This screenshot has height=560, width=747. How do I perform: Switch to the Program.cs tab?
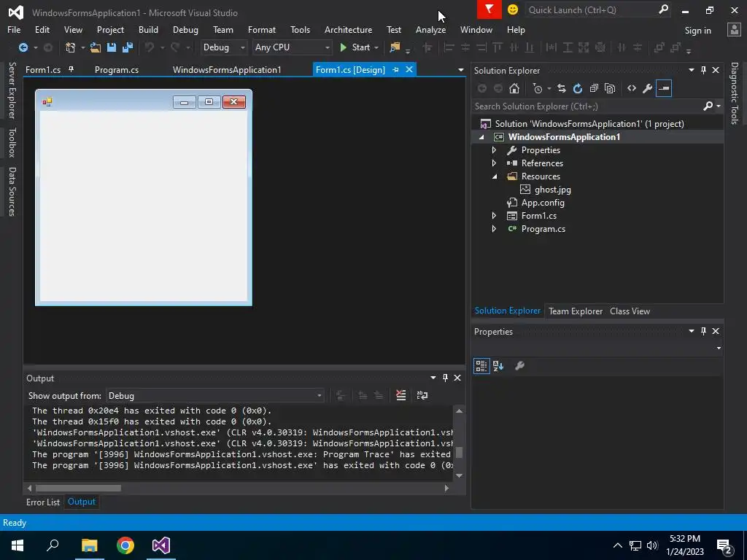click(x=117, y=69)
